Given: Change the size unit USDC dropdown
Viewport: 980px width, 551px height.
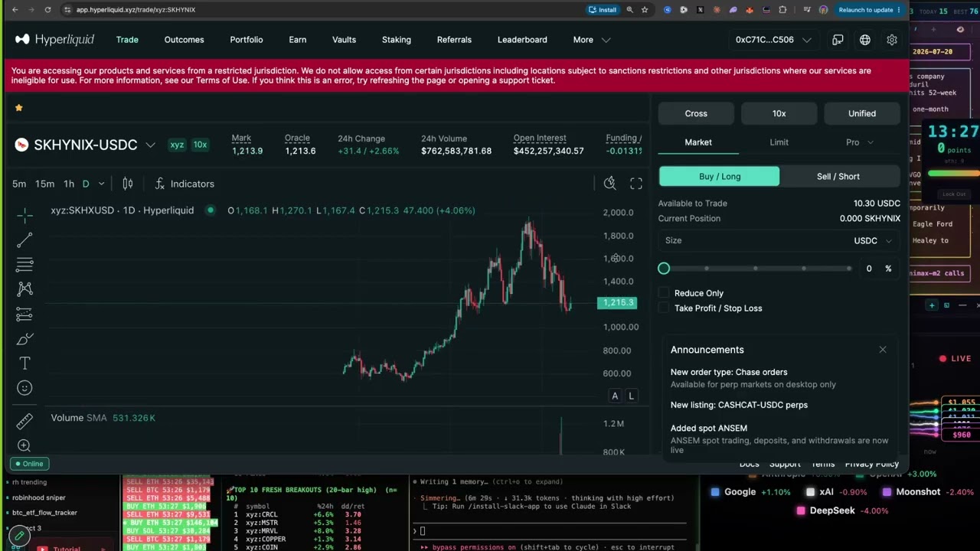Looking at the screenshot, I should tap(873, 240).
